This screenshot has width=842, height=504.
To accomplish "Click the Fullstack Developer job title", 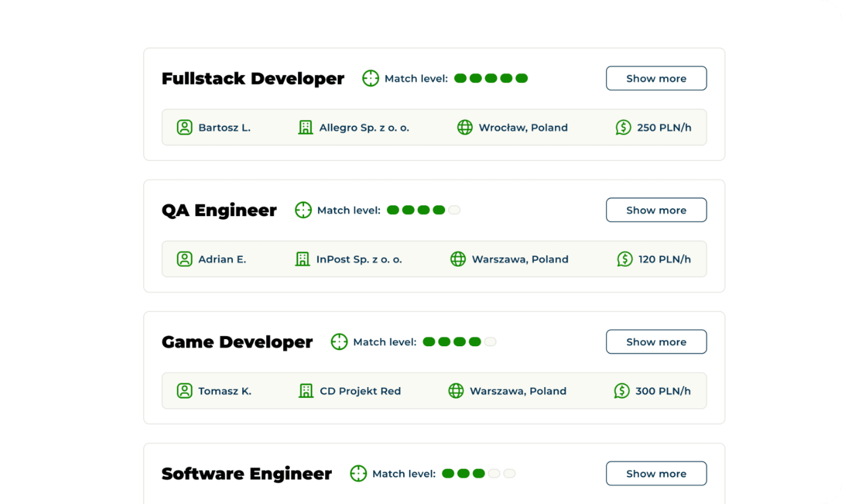I will pyautogui.click(x=253, y=78).
